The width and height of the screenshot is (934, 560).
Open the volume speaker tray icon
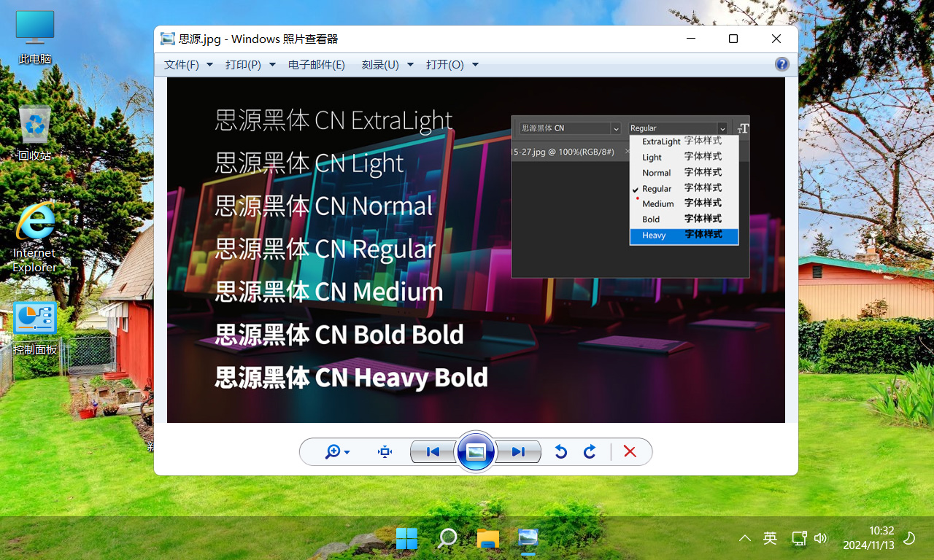821,538
